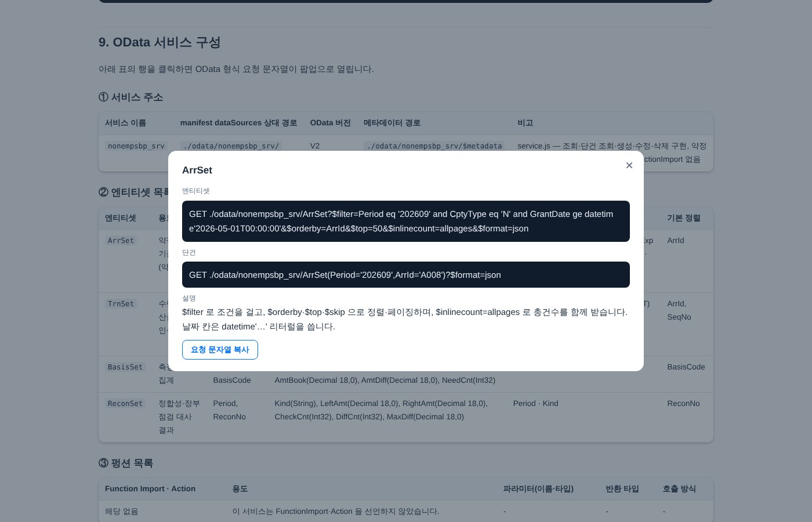This screenshot has height=522, width=812.
Task: Click the Period · Kind cell in ReconSet row
Action: point(535,403)
